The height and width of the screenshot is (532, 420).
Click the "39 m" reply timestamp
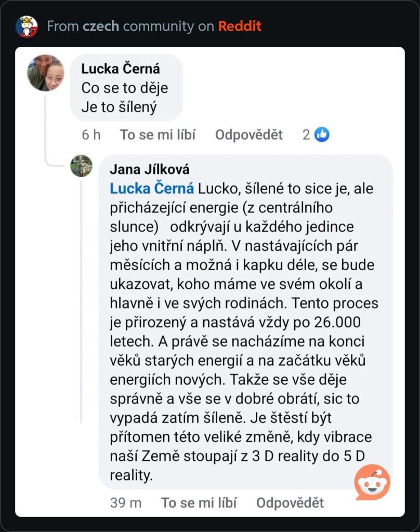tap(126, 503)
